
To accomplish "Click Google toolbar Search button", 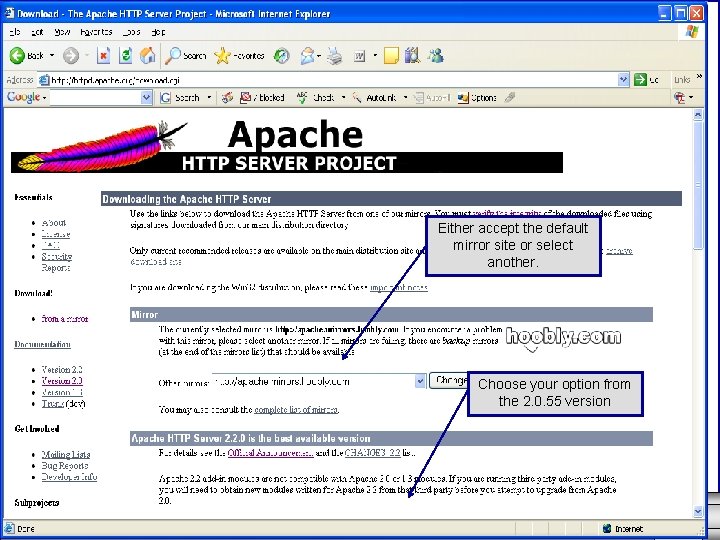I will pos(180,98).
